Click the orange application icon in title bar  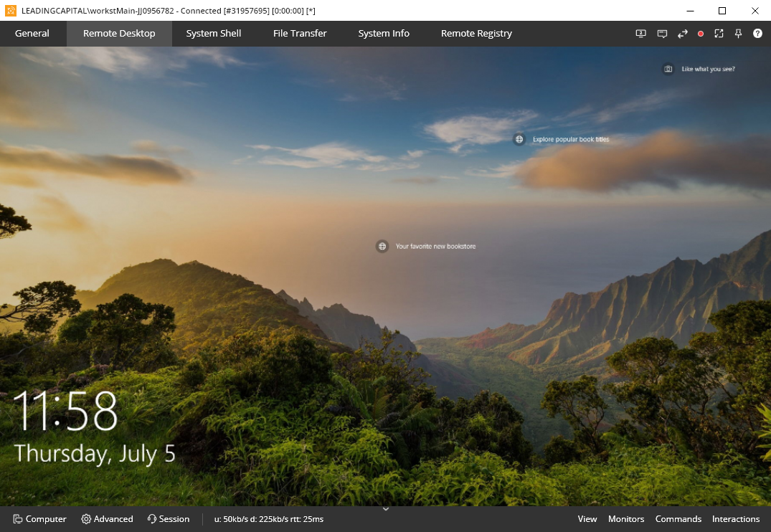[10, 10]
